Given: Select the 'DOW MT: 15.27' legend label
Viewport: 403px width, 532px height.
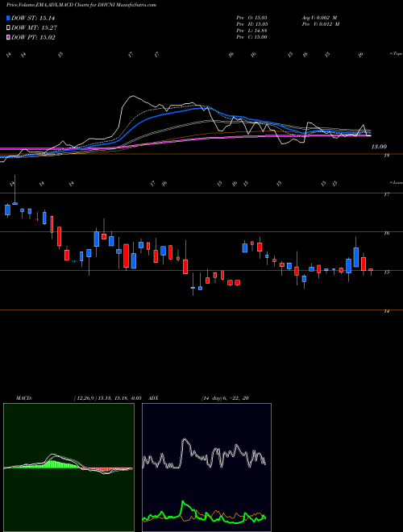Looking at the screenshot, I should [34, 28].
